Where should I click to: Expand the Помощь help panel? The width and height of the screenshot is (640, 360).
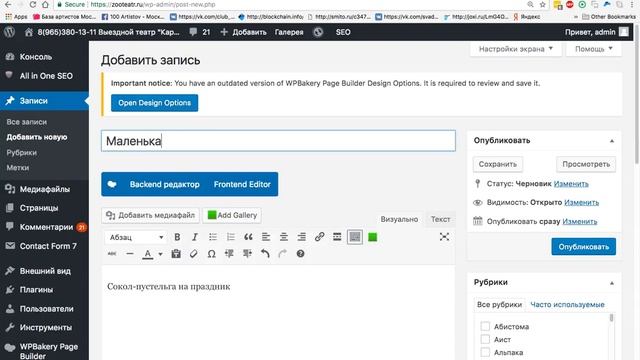click(x=594, y=49)
